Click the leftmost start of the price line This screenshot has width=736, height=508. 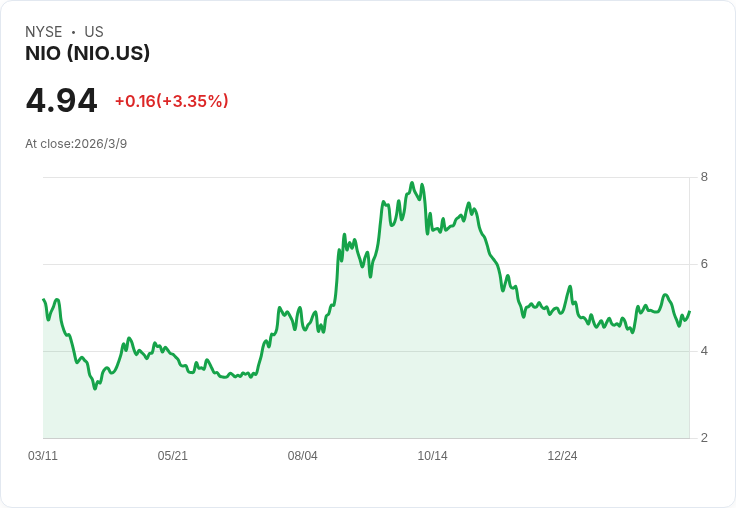coord(44,300)
